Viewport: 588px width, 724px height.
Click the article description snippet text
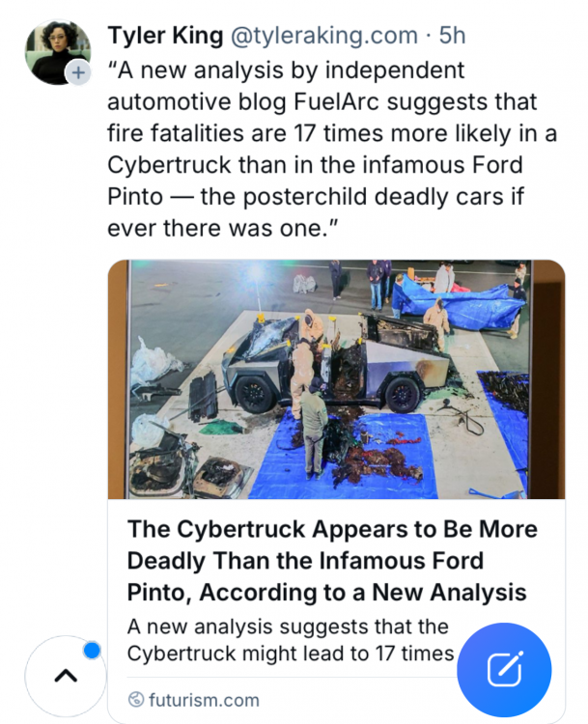click(290, 640)
